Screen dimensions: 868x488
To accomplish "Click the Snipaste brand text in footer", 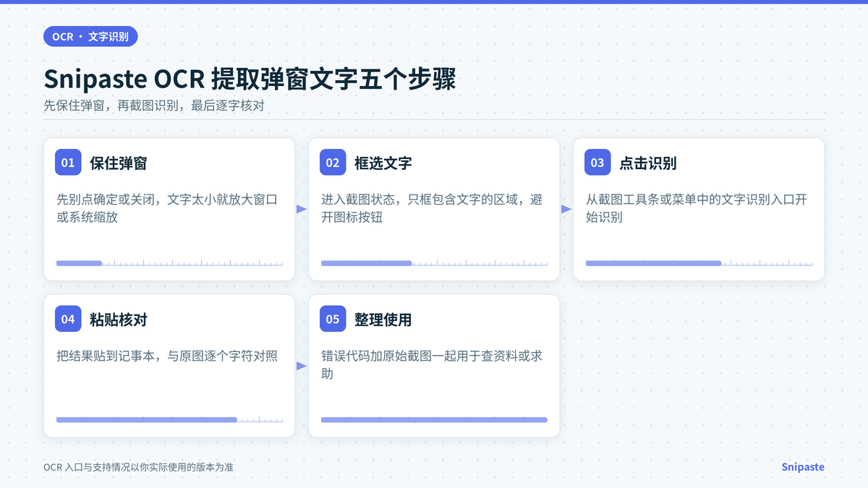I will (x=803, y=467).
